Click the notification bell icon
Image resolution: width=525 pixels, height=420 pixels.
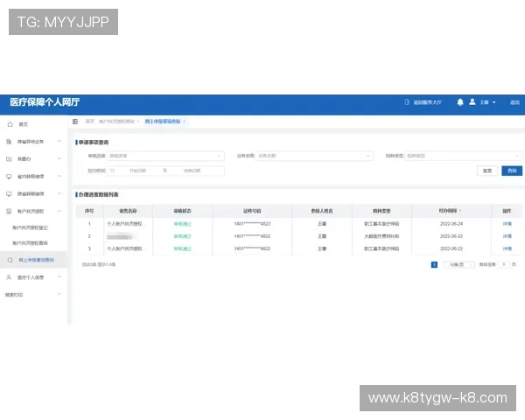click(460, 102)
